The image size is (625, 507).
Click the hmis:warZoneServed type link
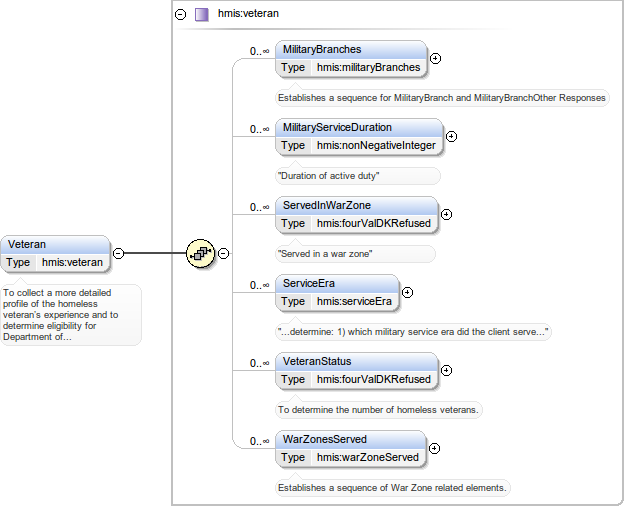[x=368, y=457]
